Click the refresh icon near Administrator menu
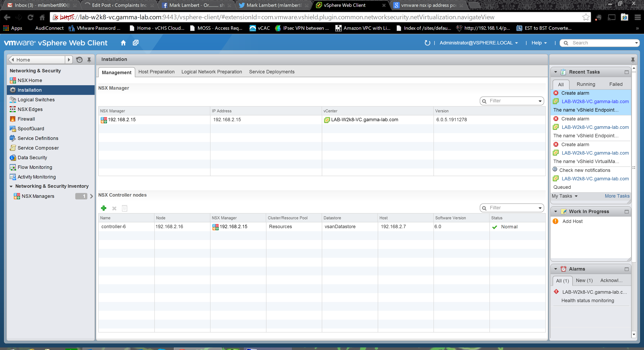The image size is (644, 350). tap(427, 43)
